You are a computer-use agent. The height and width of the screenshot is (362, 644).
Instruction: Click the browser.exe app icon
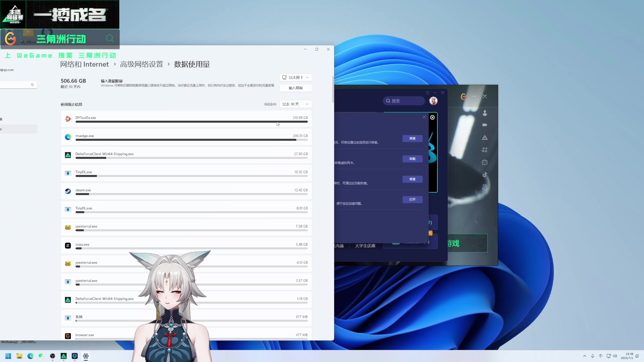coord(68,336)
